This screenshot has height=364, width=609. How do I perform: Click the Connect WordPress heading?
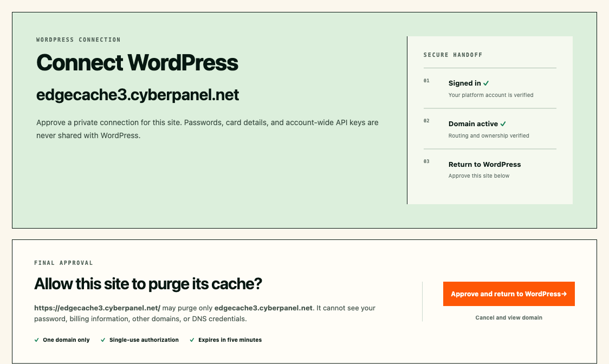tap(137, 62)
